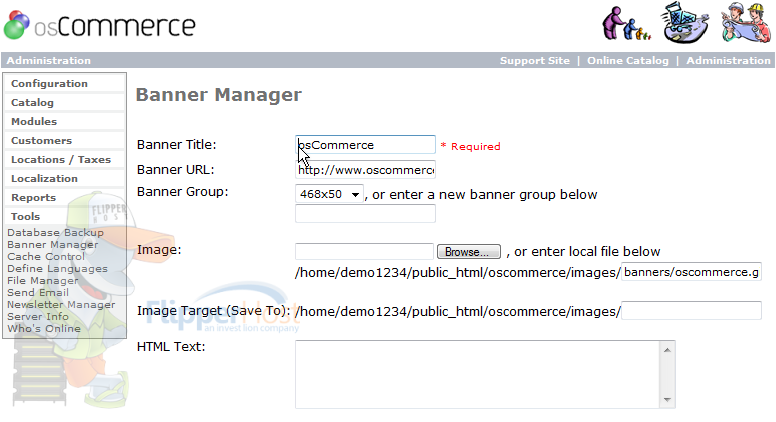Viewport: 776px width, 422px height.
Task: Focus the Banner Title field
Action: [365, 145]
